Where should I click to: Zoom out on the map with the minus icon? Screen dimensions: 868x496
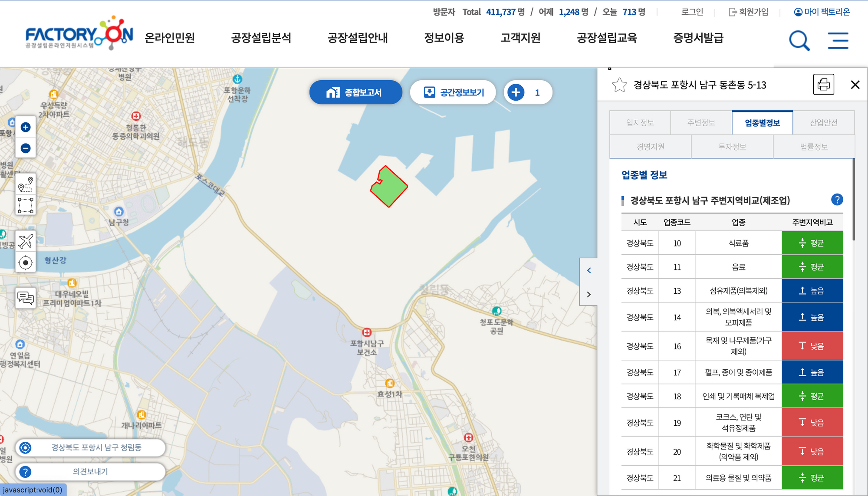[26, 148]
